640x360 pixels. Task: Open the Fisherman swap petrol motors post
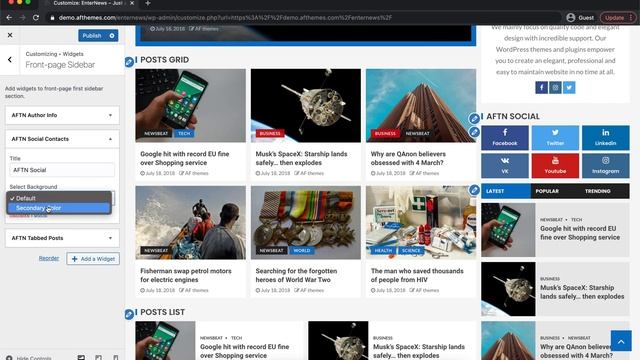tap(186, 276)
